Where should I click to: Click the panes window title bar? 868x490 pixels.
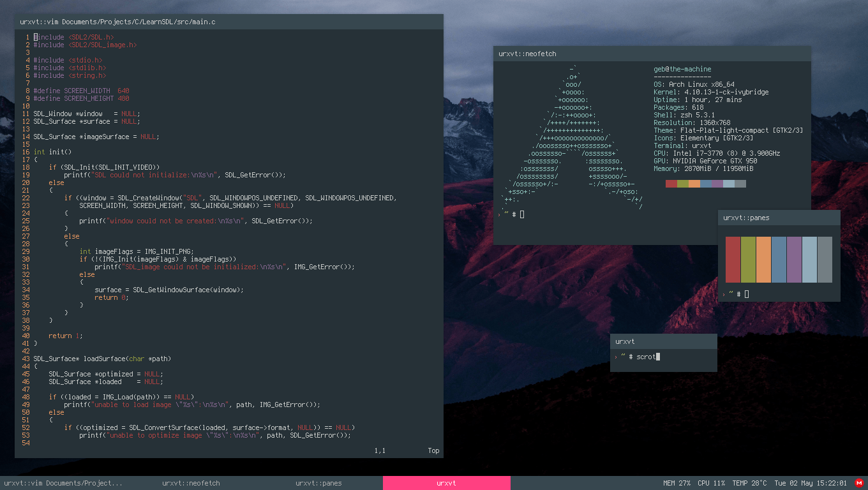click(779, 218)
